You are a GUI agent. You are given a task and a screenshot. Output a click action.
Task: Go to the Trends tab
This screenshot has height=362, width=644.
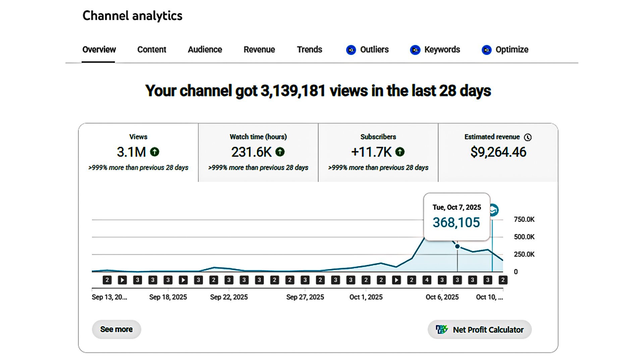pos(309,50)
